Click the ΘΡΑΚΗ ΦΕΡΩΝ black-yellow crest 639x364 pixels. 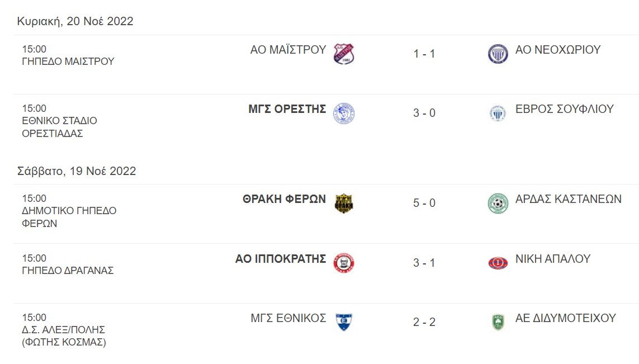pyautogui.click(x=344, y=204)
